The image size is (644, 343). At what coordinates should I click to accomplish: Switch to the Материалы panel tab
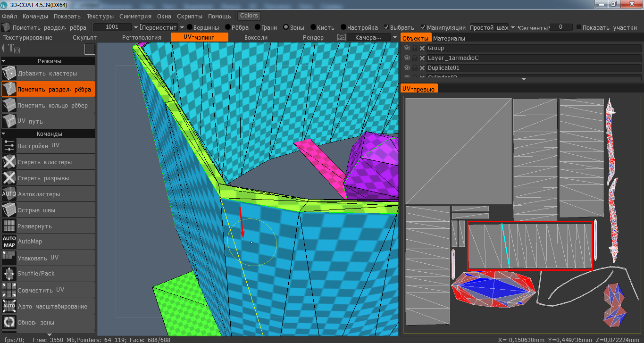click(x=449, y=38)
